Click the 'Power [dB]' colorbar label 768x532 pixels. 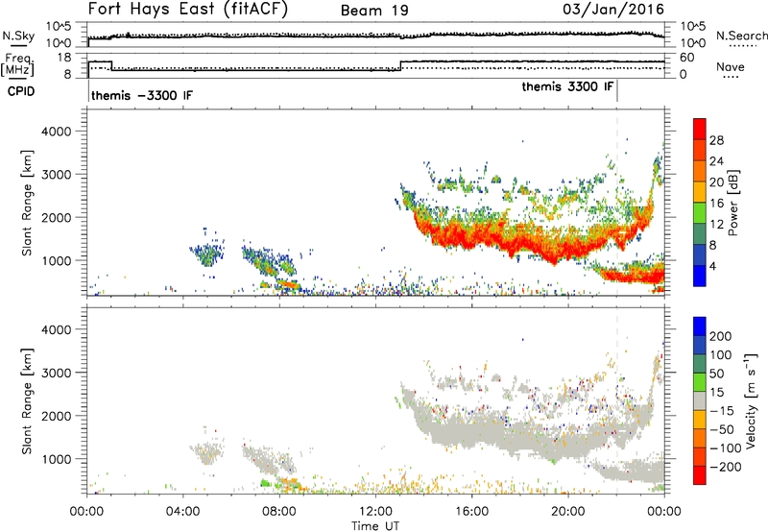click(732, 203)
